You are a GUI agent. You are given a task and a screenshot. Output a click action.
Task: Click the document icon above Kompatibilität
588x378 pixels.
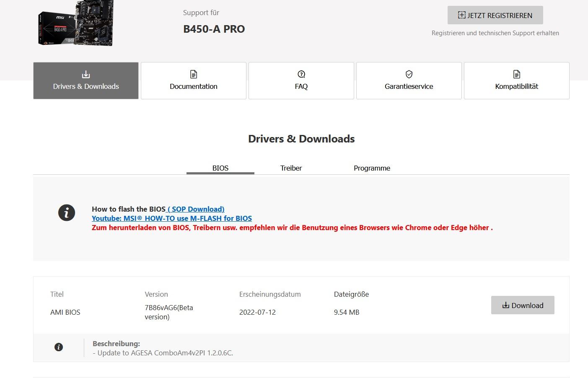pyautogui.click(x=517, y=75)
